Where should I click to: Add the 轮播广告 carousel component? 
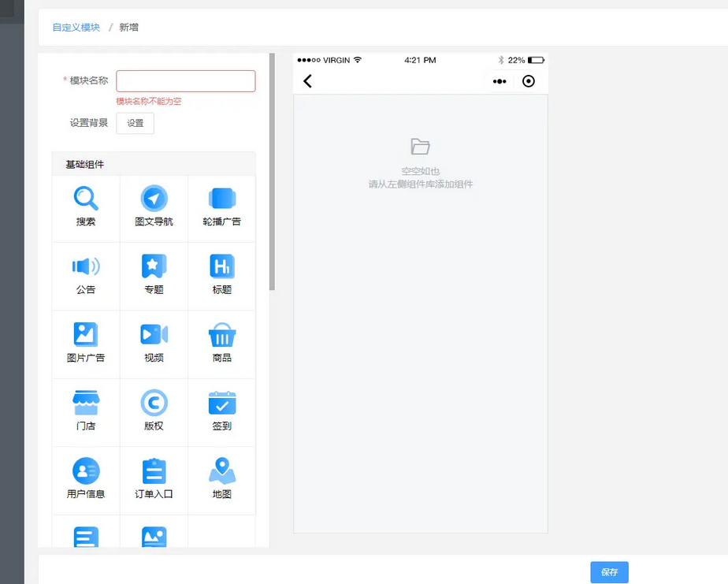point(222,206)
